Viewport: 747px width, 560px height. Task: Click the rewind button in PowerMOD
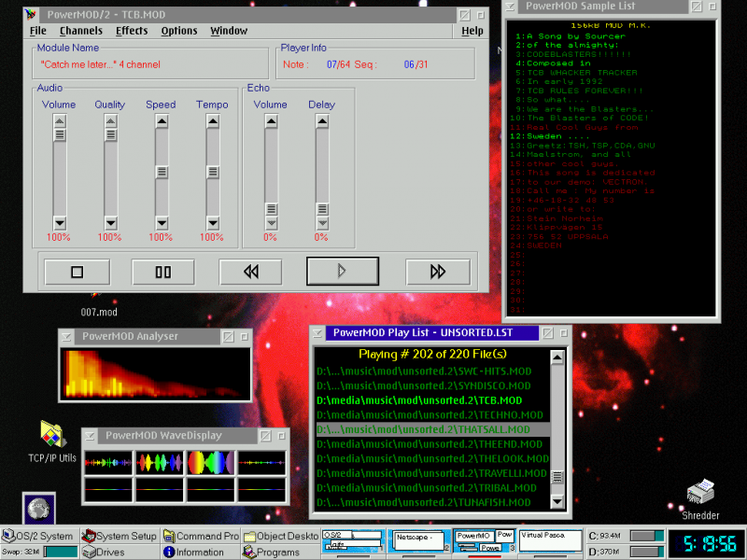250,272
